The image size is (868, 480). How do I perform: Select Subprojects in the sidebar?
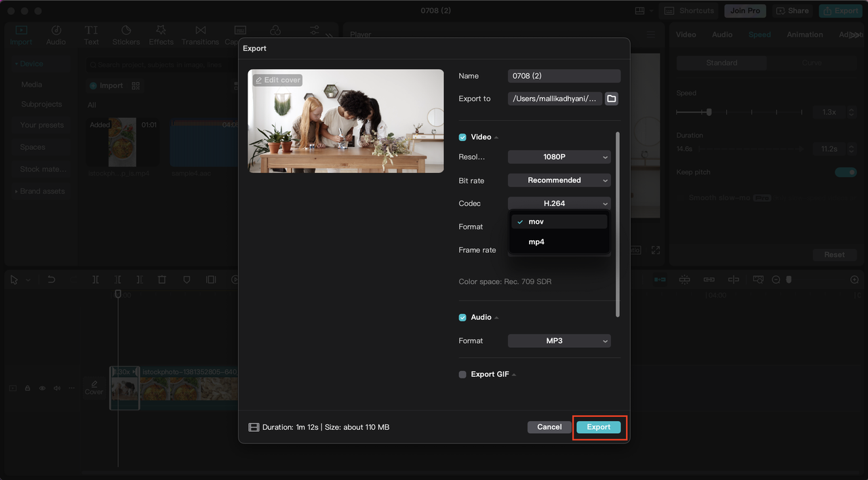click(x=41, y=104)
